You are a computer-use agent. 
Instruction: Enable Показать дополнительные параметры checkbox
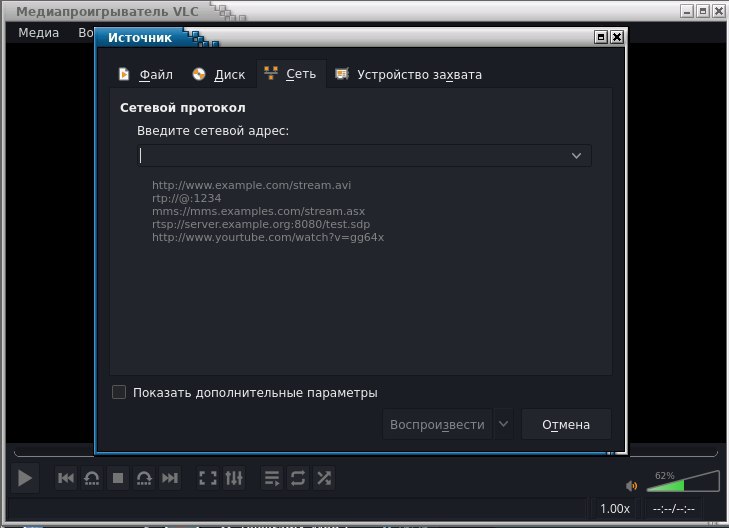pos(119,392)
